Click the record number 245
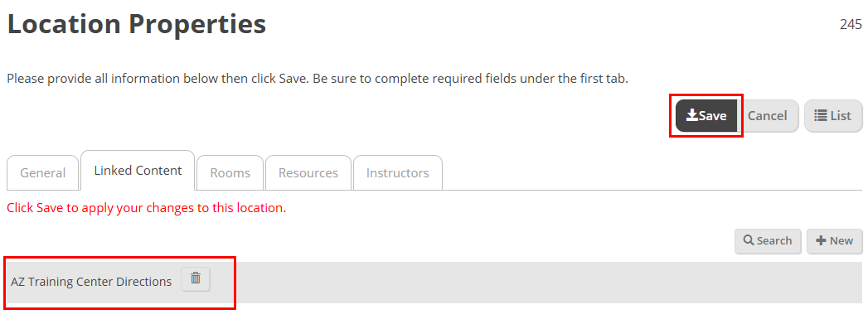 click(851, 24)
